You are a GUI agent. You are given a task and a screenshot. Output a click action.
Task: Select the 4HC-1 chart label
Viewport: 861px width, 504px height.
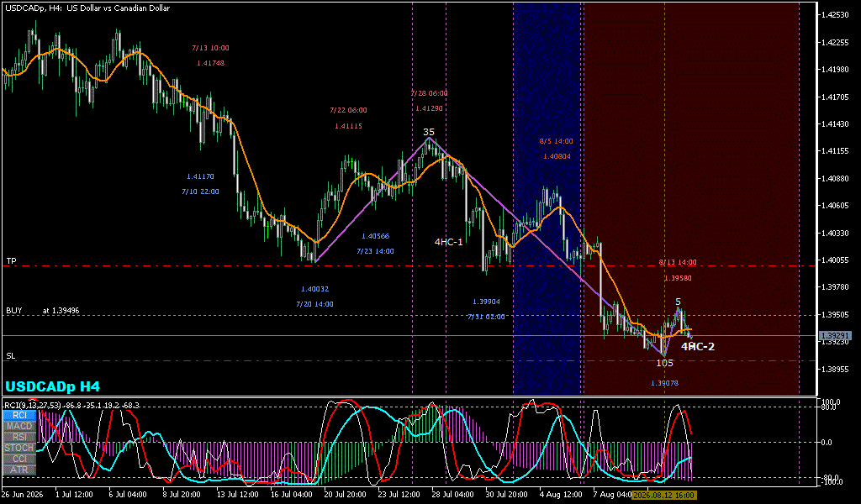(x=449, y=242)
